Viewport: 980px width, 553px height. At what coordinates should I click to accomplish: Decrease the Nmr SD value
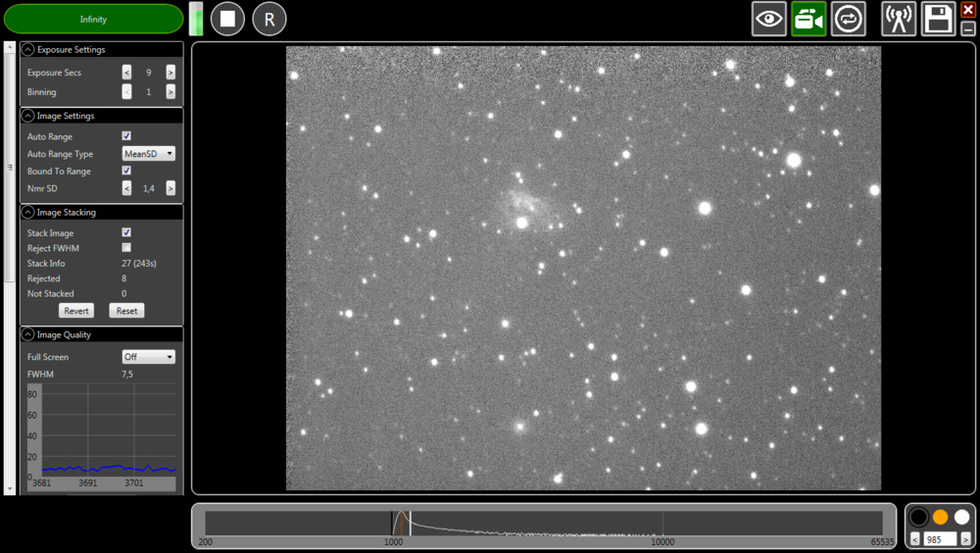coord(126,188)
